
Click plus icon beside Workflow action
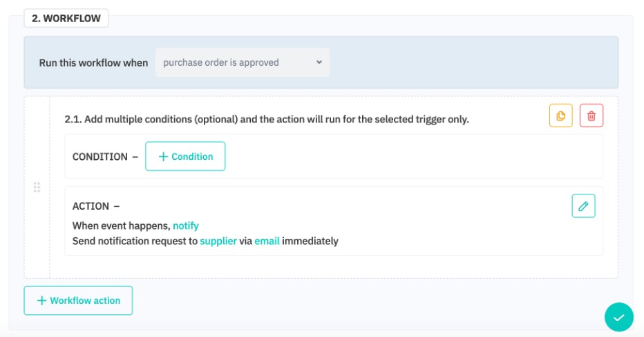click(41, 300)
